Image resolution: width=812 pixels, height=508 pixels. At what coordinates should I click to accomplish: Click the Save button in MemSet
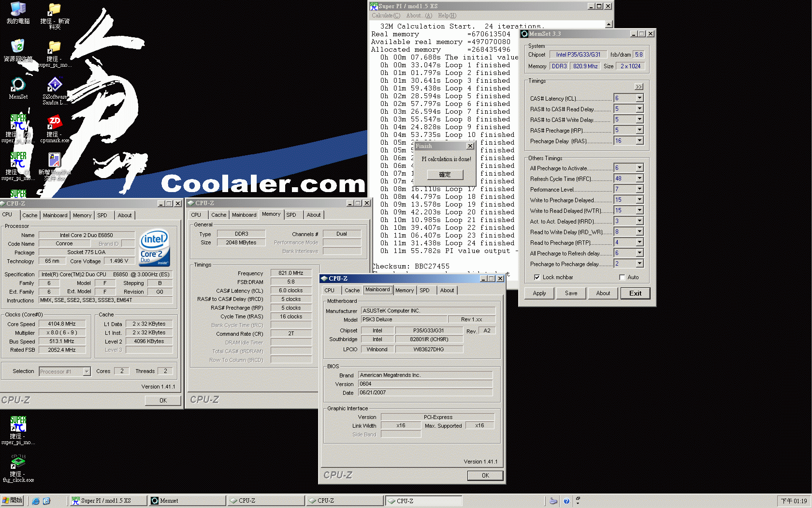point(571,293)
